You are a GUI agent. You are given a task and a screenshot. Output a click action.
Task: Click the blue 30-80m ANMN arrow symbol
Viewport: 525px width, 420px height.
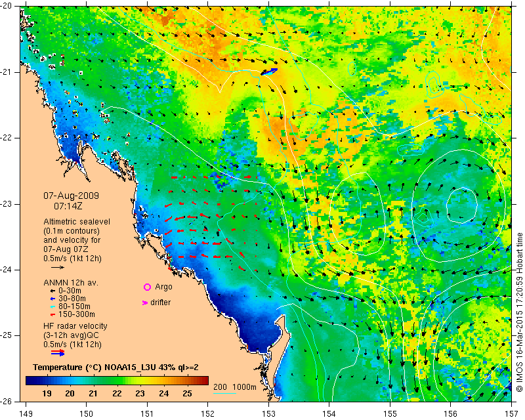[x=52, y=299]
